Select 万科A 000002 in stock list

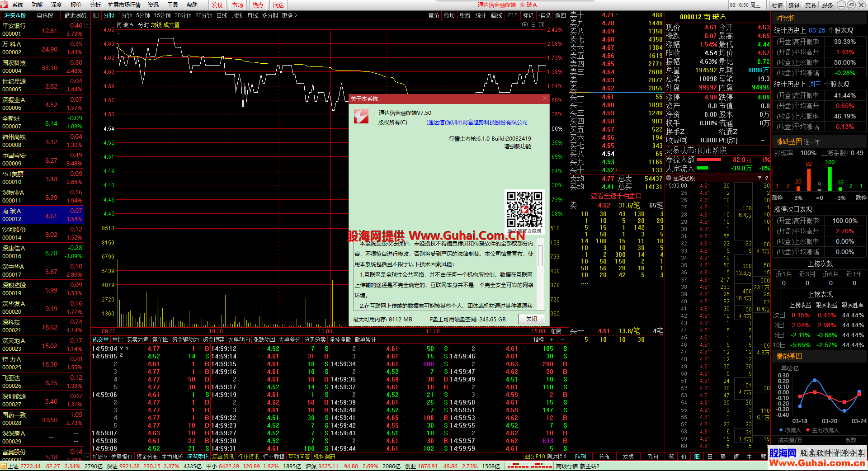(42, 48)
